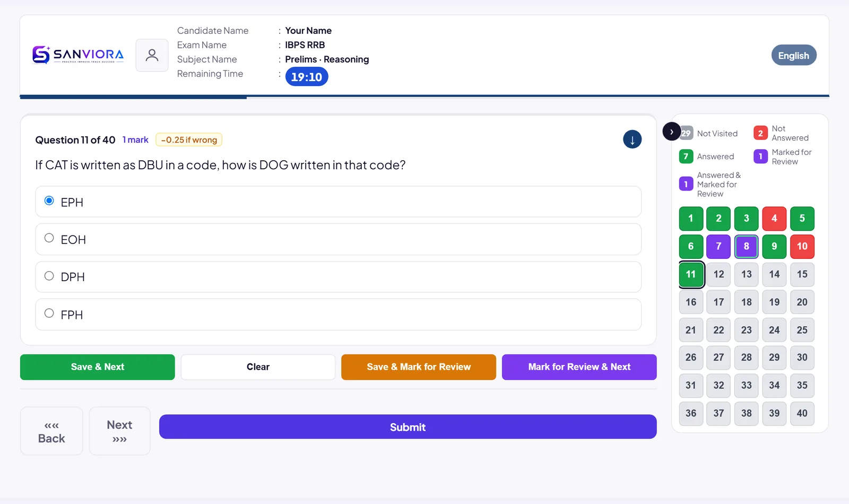Click the -0.25 if wrong label
Image resolution: width=849 pixels, height=504 pixels.
coord(189,140)
